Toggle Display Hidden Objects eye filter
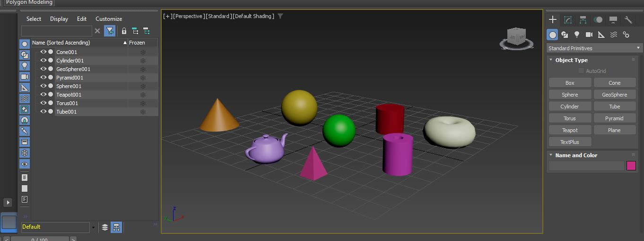 pyautogui.click(x=25, y=164)
